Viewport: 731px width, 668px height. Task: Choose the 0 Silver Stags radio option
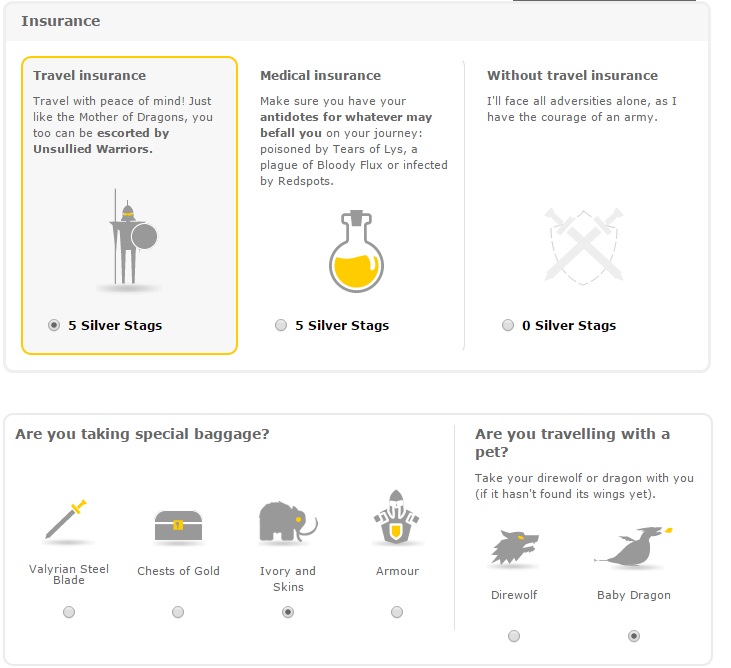[508, 325]
